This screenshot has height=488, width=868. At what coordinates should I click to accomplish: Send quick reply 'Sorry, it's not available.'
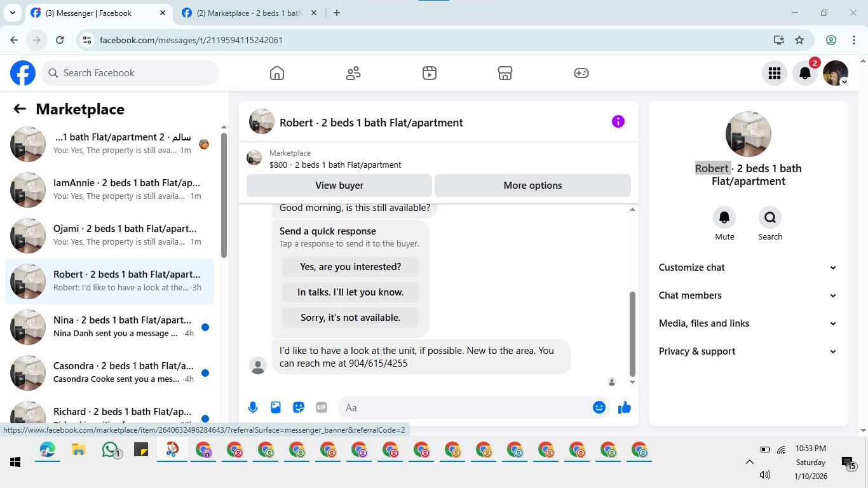pos(351,318)
